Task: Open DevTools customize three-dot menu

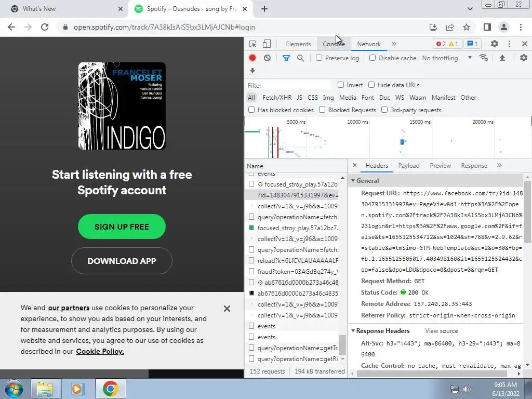Action: (x=509, y=44)
